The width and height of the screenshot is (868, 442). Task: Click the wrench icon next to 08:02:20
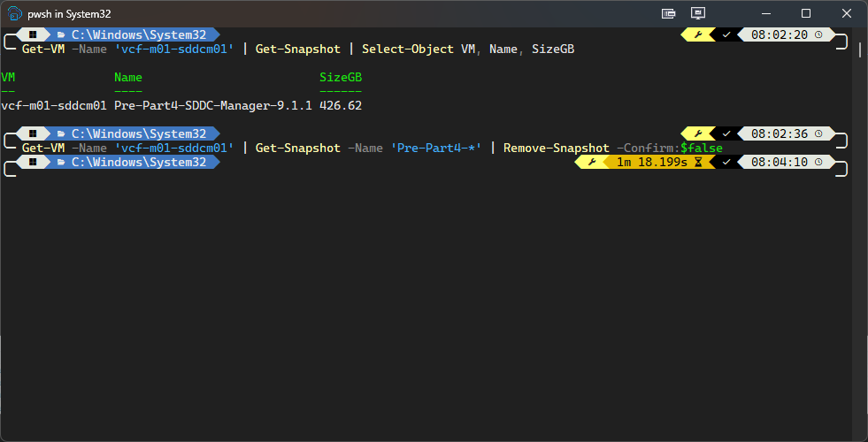coord(697,34)
